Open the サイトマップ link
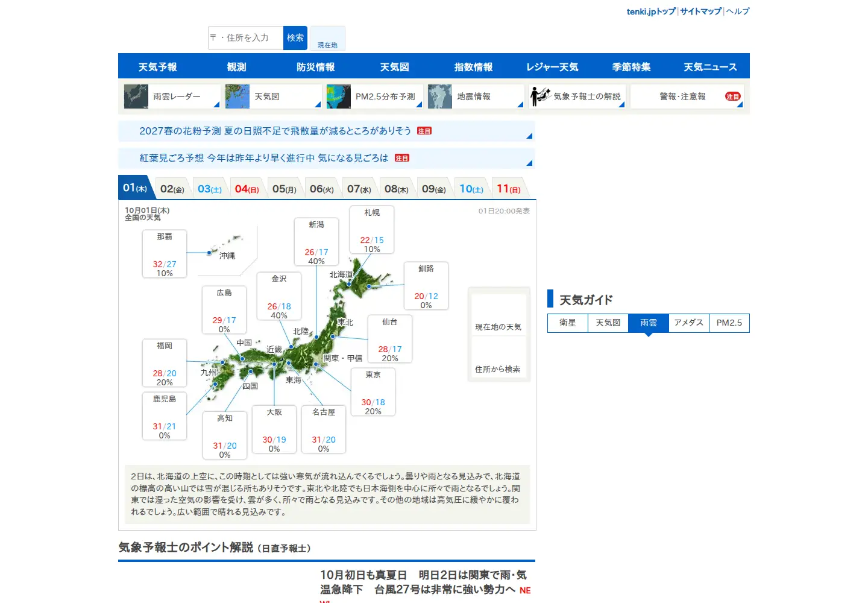868x603 pixels. click(701, 11)
